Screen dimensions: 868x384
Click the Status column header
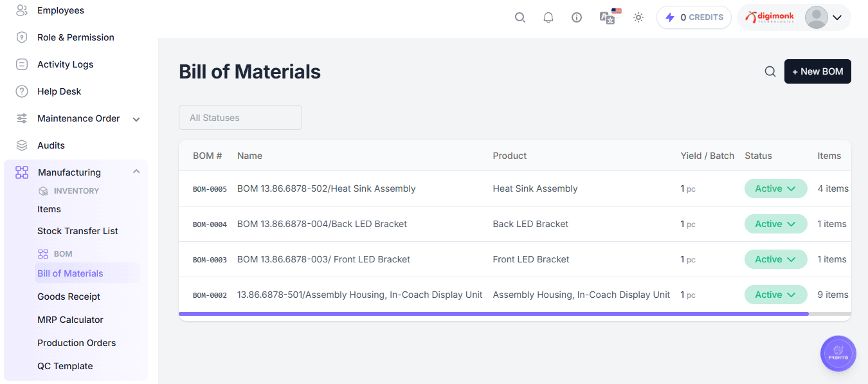coord(758,156)
